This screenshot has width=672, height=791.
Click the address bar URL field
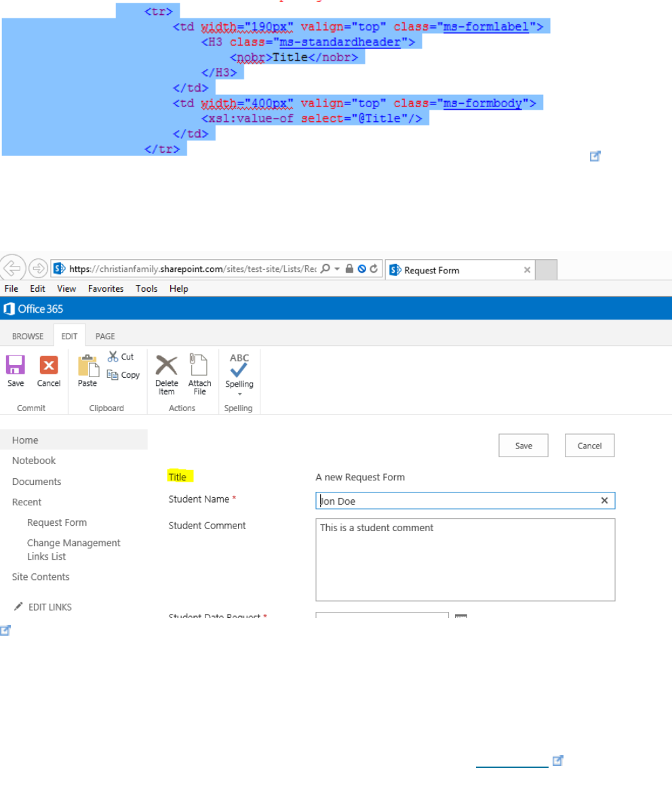[193, 269]
